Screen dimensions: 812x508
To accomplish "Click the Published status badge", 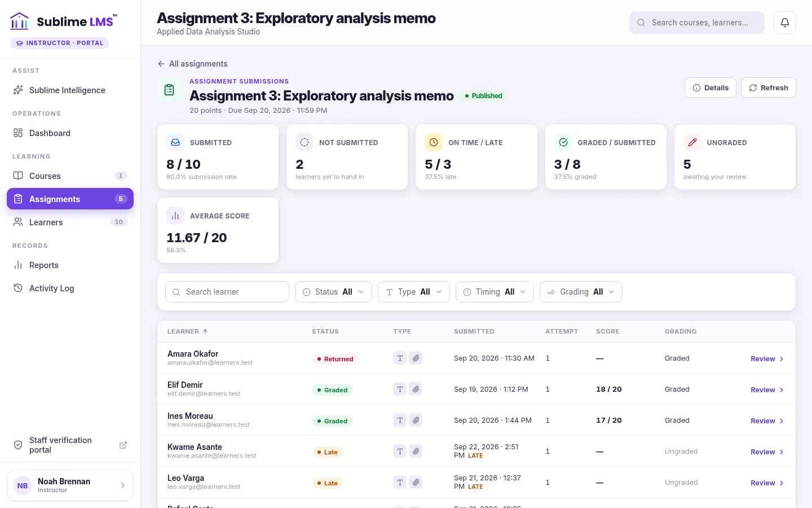I will click(483, 96).
